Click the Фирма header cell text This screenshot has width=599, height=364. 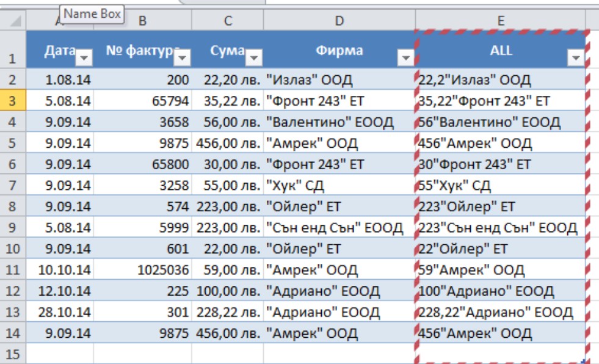339,50
